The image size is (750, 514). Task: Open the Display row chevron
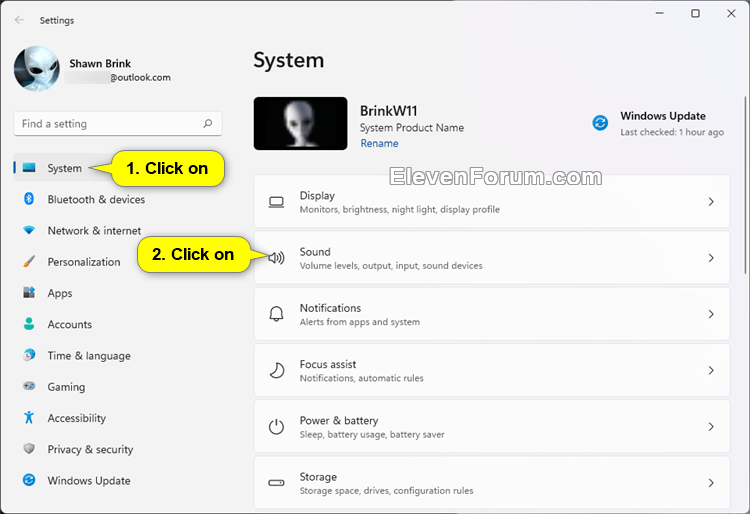(x=711, y=202)
